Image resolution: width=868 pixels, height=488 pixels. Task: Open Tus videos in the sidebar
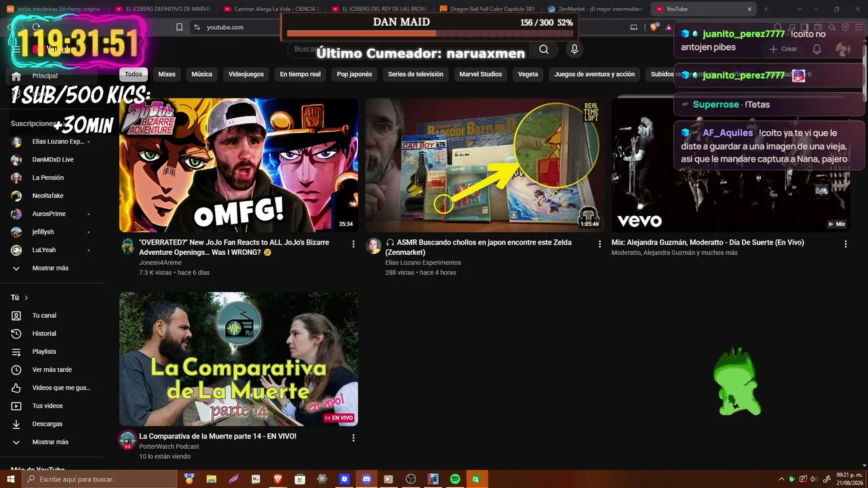coord(53,406)
